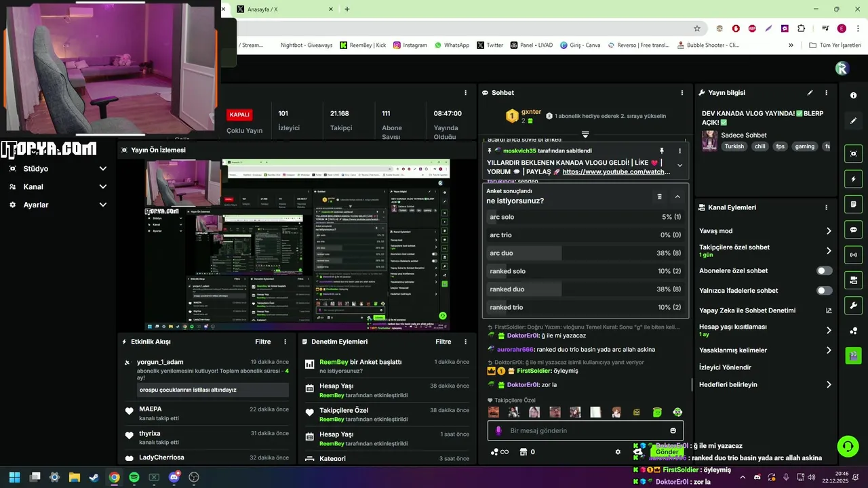The height and width of the screenshot is (488, 868).
Task: Expand Stüdyo menu section
Action: click(x=103, y=169)
